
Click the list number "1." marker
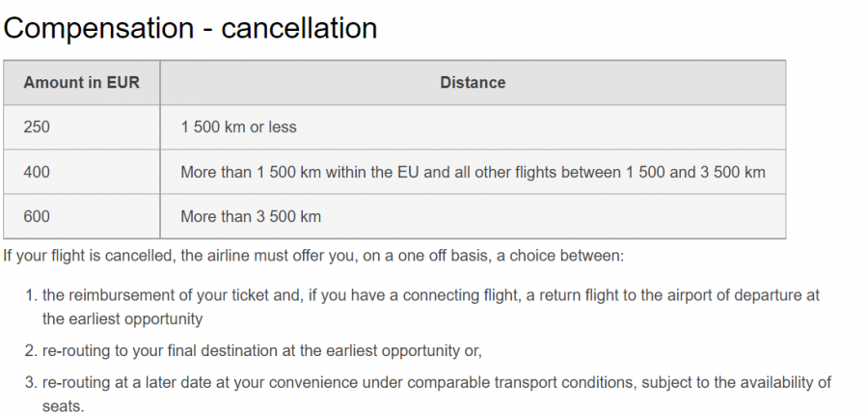pyautogui.click(x=31, y=295)
